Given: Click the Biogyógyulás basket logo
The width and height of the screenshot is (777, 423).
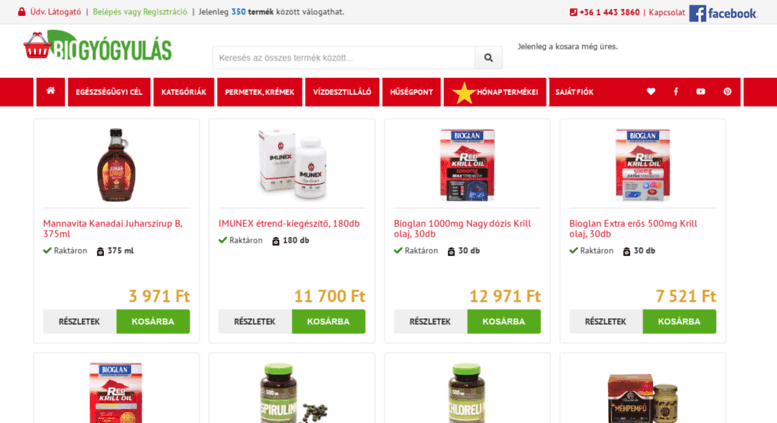Looking at the screenshot, I should coord(98,47).
